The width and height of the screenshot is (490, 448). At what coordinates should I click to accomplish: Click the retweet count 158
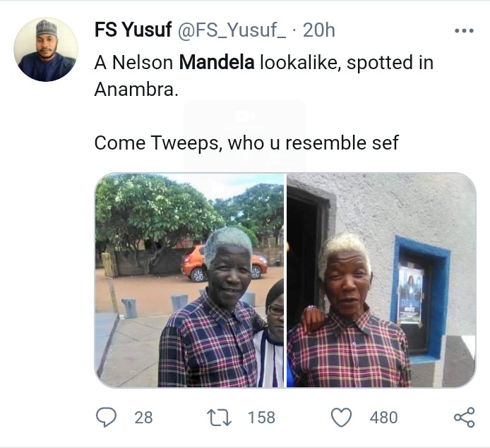coord(261,417)
